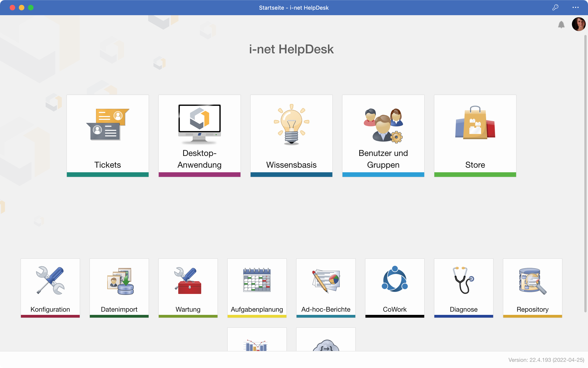Open the Datenimport tile
The width and height of the screenshot is (588, 368).
(x=119, y=288)
